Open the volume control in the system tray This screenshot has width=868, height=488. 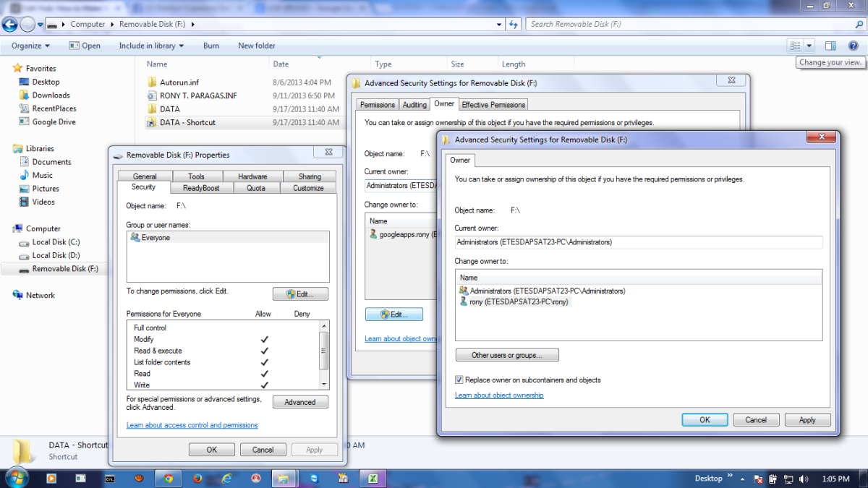(x=804, y=479)
